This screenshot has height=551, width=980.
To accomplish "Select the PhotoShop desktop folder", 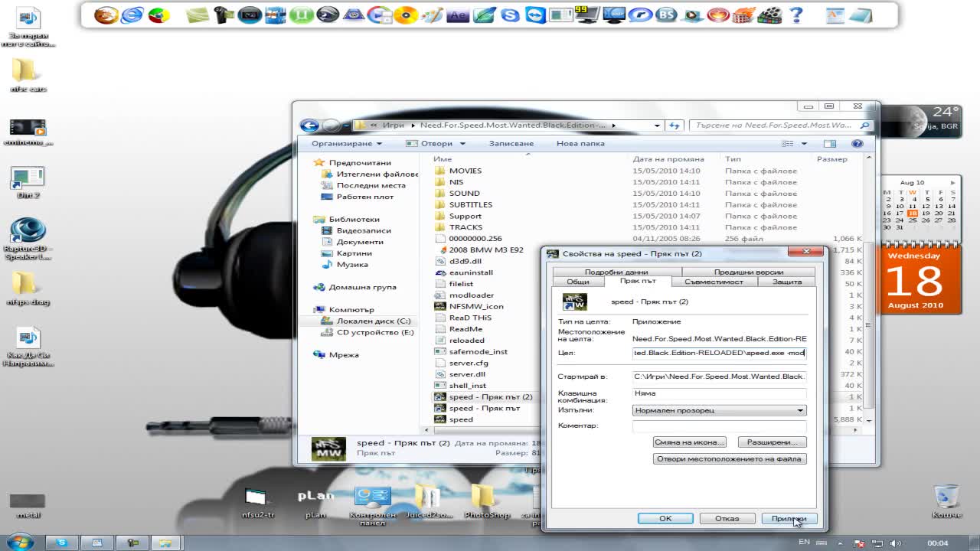I will (486, 503).
